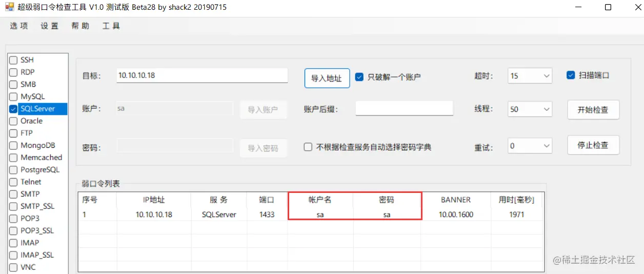Click the 账户后缀 input field

click(404, 108)
